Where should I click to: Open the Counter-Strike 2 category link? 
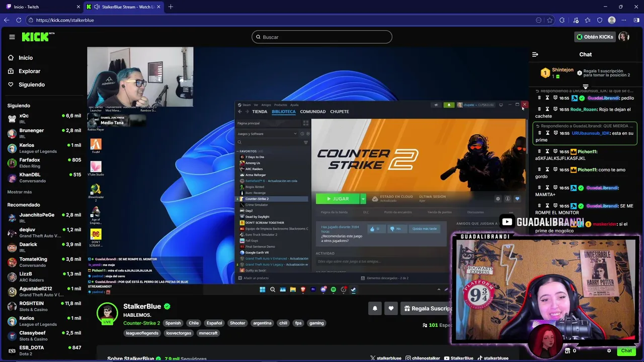[x=141, y=323]
